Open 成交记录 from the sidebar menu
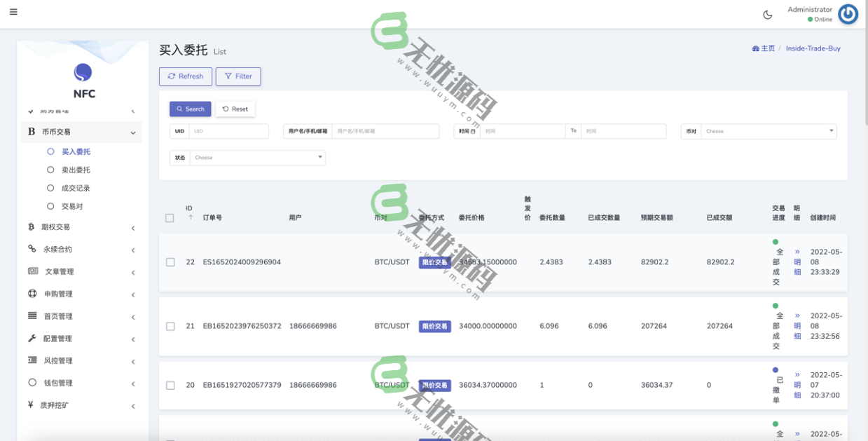 [76, 187]
